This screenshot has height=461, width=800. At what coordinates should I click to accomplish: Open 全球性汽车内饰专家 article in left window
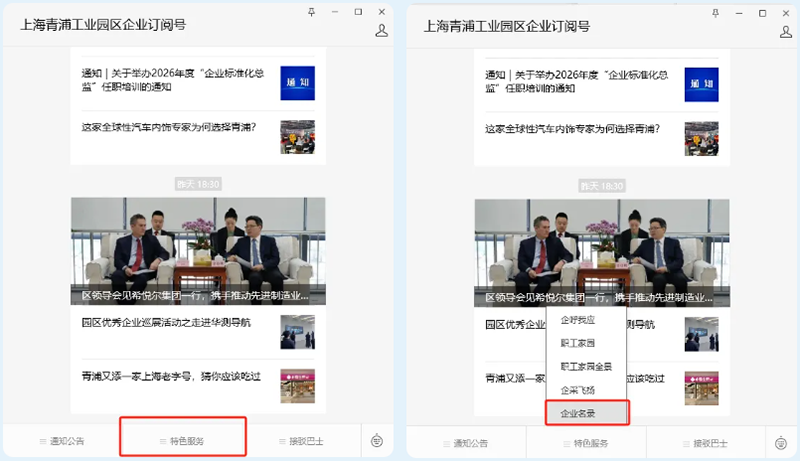[x=168, y=128]
